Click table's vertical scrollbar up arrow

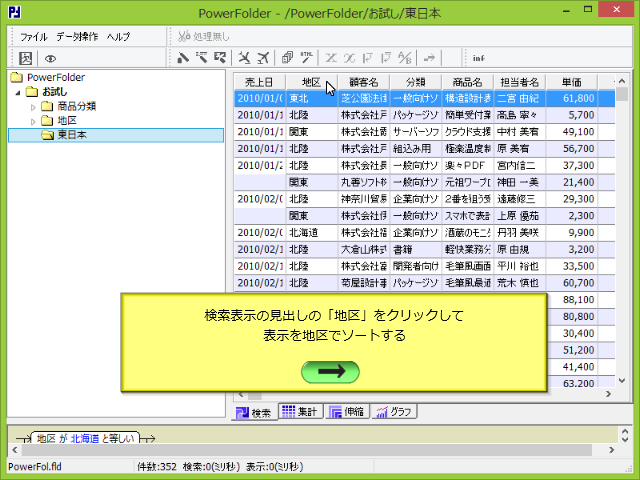(x=622, y=81)
